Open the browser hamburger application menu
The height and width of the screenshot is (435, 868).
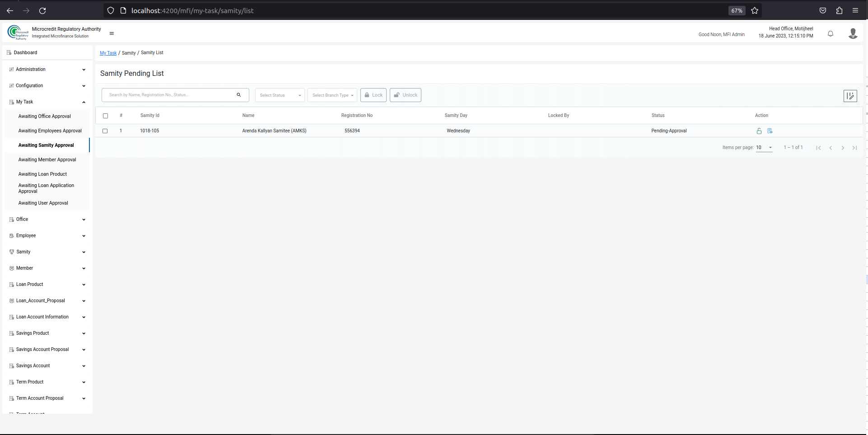(855, 10)
